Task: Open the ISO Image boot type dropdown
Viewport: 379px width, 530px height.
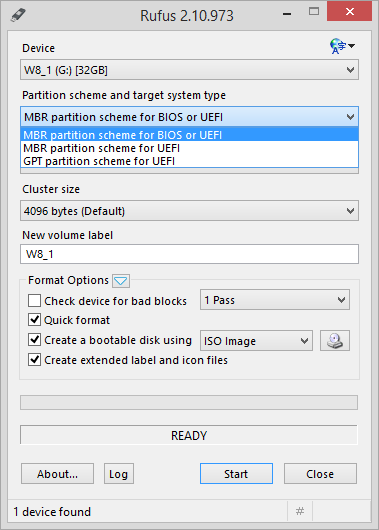Action: tap(256, 341)
